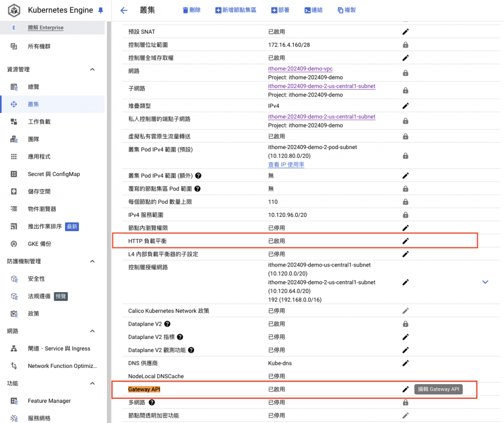
Task: Expand the 控制層授權網路 row chevron
Action: click(x=485, y=282)
